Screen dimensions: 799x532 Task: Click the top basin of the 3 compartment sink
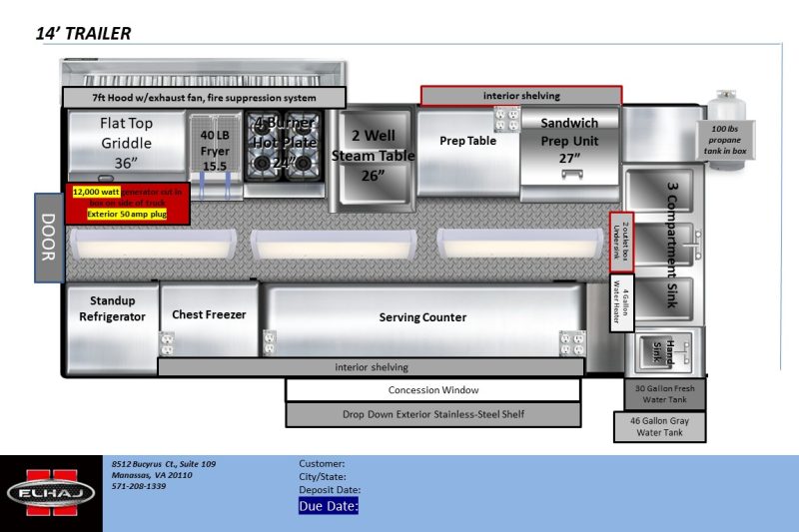click(659, 191)
